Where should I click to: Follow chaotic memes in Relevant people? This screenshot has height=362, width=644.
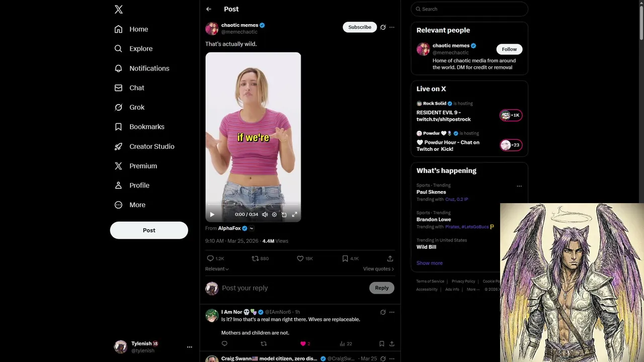[509, 49]
